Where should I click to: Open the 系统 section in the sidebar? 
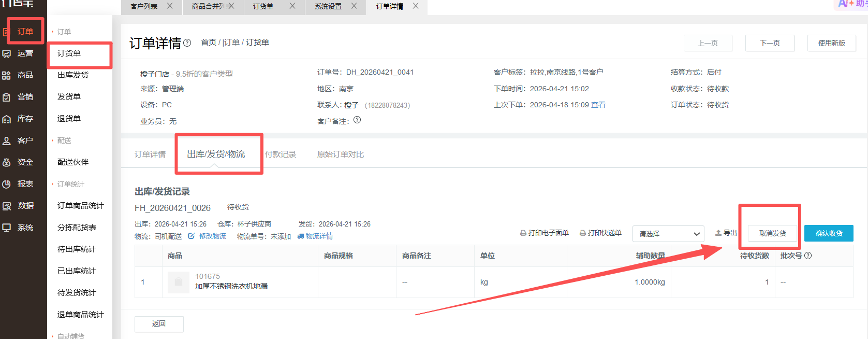pyautogui.click(x=19, y=228)
